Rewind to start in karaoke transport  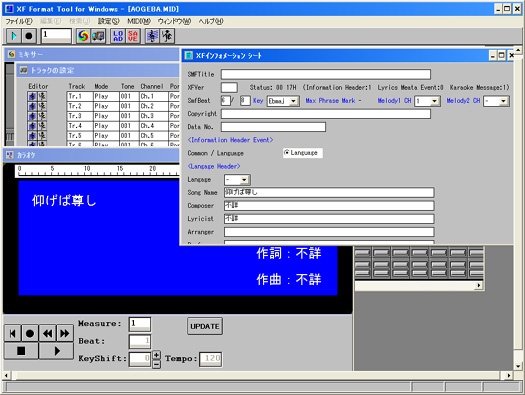12,333
